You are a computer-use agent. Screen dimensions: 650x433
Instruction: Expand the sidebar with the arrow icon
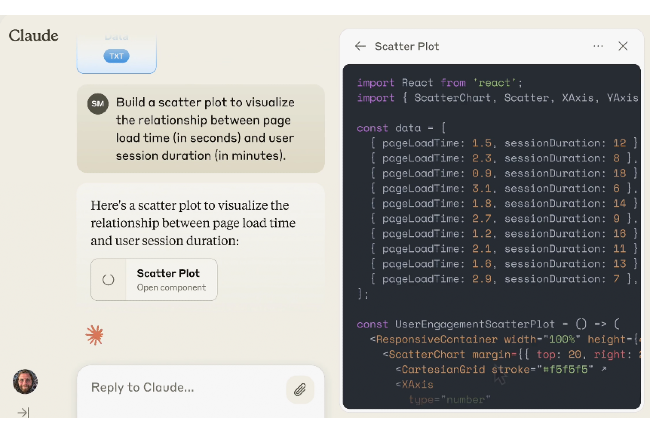[x=23, y=412]
